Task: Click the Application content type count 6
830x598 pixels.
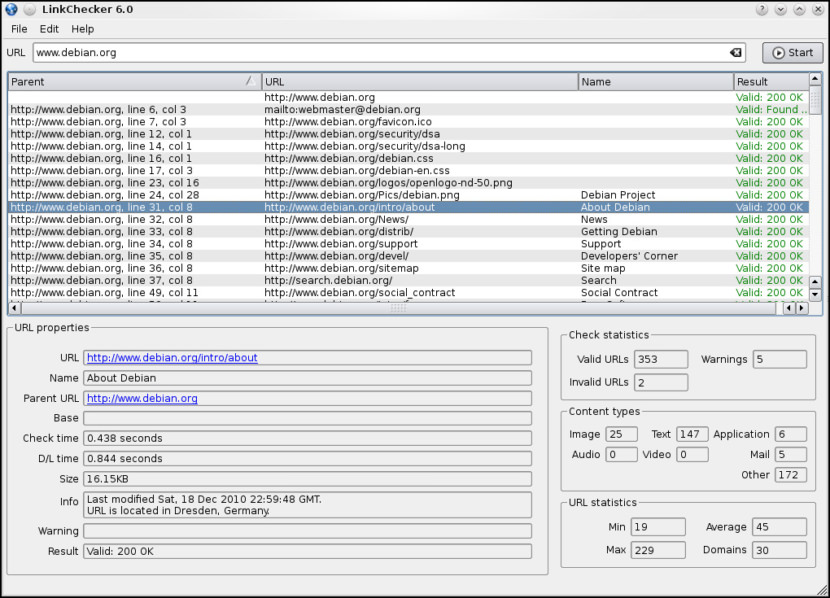Action: [x=791, y=434]
